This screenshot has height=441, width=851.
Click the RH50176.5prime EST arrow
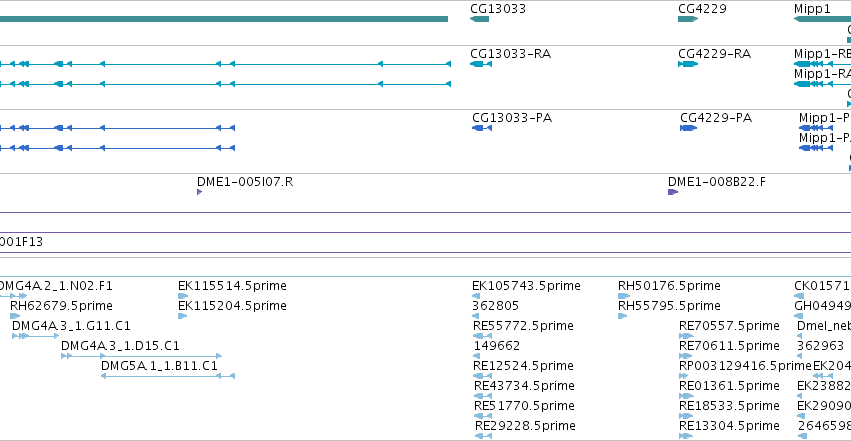tap(624, 296)
